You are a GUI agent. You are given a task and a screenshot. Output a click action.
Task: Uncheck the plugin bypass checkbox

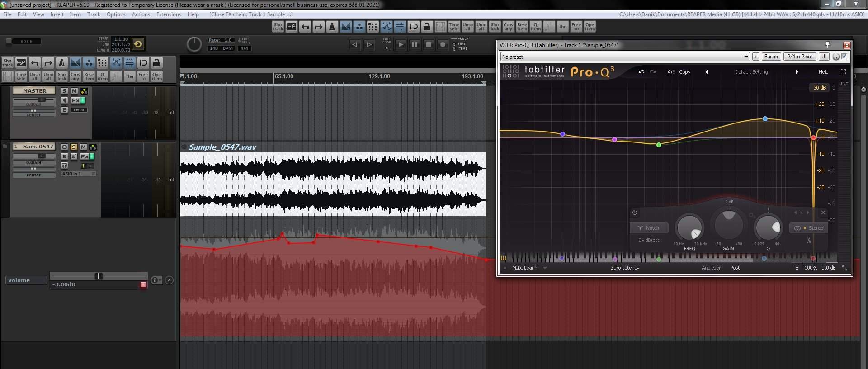point(844,57)
